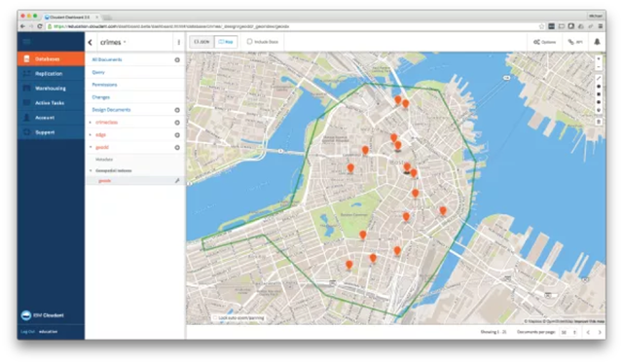Zoom in on the map
This screenshot has height=364, width=623.
click(599, 58)
